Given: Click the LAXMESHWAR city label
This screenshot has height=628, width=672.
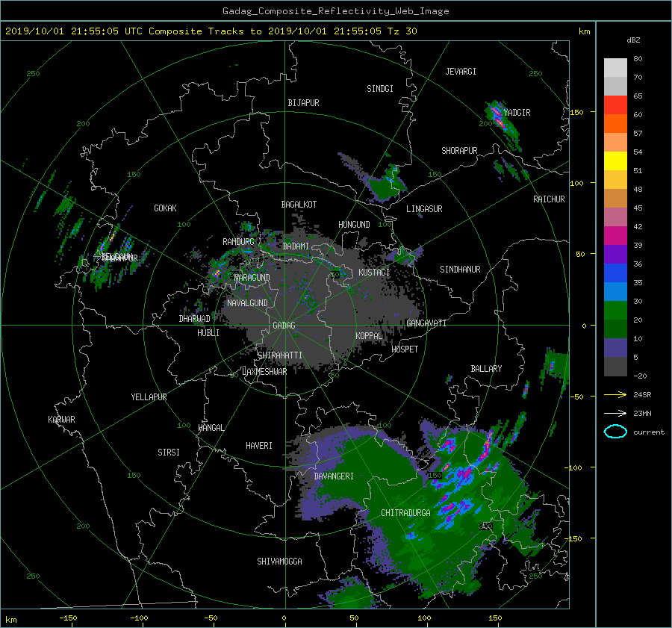Looking at the screenshot, I should click(x=264, y=372).
